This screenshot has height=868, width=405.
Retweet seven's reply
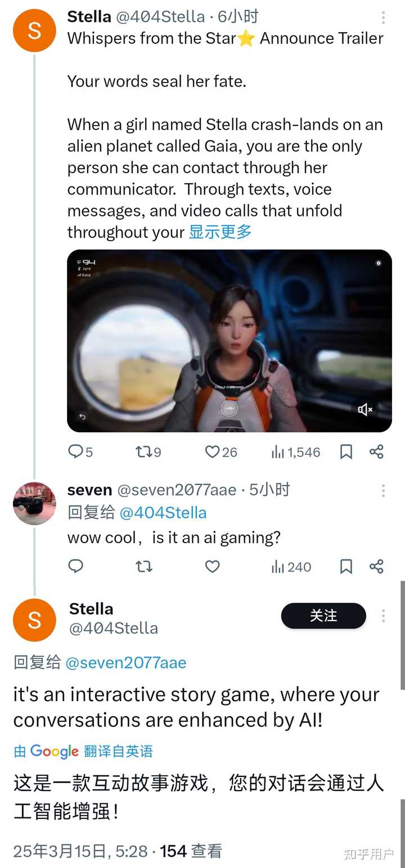pyautogui.click(x=144, y=567)
